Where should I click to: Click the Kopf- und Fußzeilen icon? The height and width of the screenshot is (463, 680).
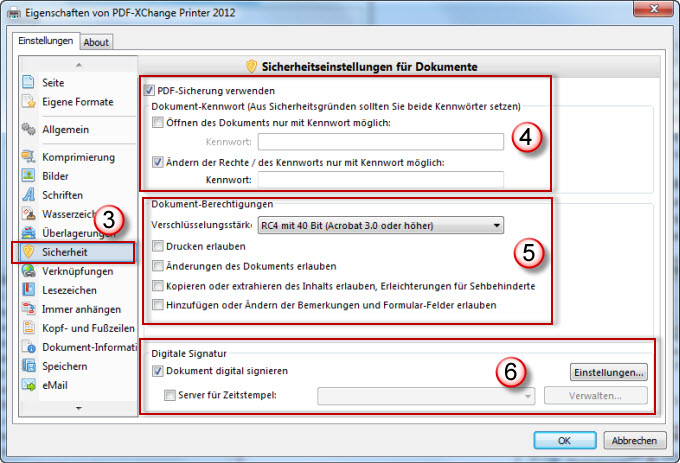pos(29,328)
